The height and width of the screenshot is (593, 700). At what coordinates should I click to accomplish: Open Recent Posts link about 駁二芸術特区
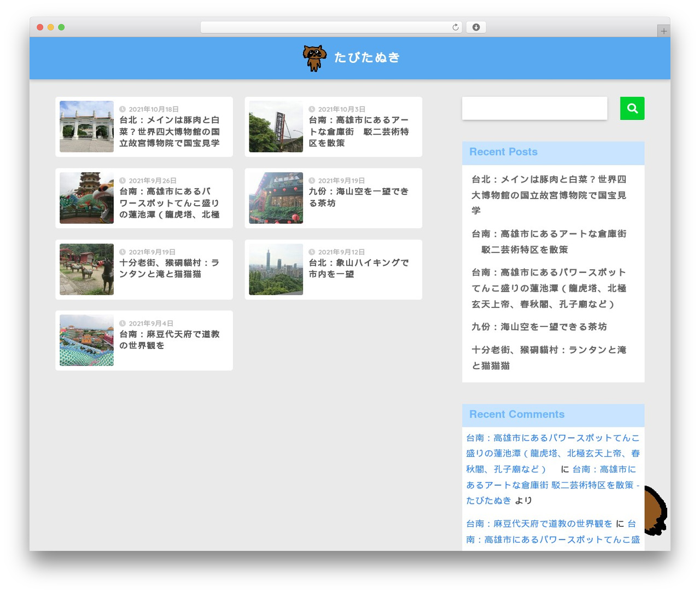(549, 241)
